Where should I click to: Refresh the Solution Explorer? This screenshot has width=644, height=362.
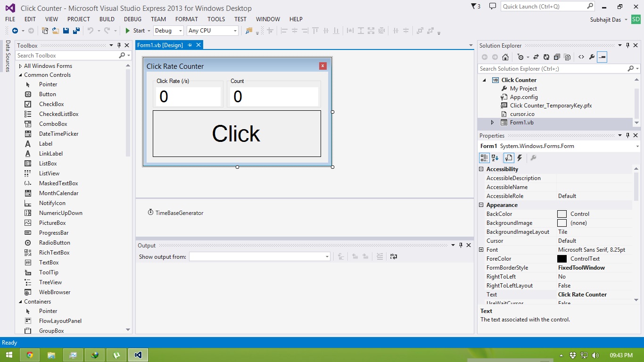(x=546, y=57)
